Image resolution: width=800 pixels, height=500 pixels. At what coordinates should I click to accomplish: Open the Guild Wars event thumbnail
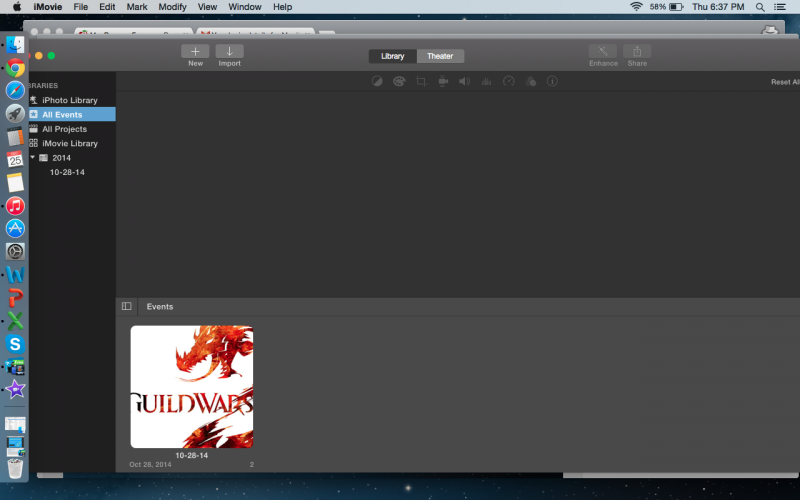click(191, 387)
